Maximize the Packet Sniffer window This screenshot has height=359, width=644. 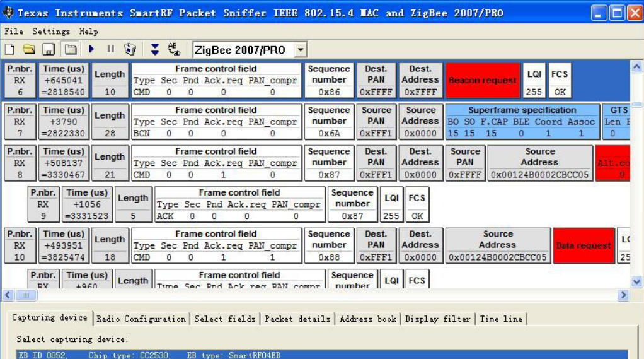click(617, 13)
